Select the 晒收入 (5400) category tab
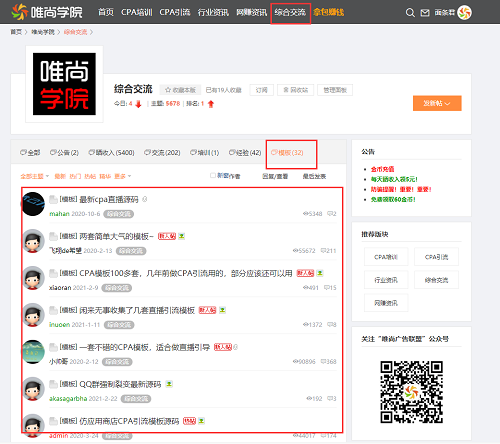 tap(111, 153)
